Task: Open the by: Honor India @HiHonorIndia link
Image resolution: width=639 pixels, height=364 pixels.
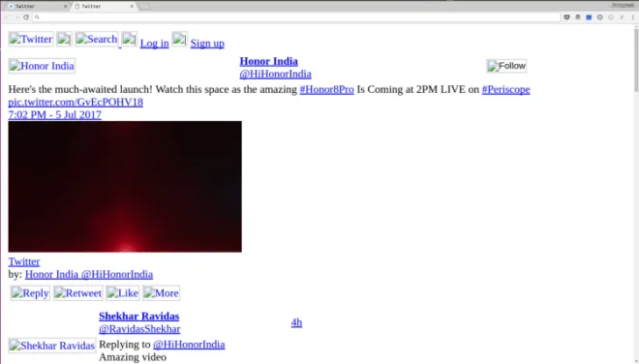Action: point(89,274)
